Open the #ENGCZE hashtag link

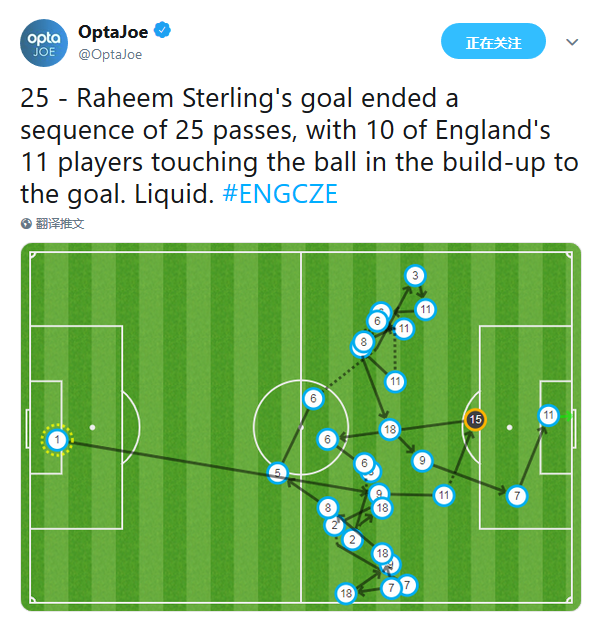coord(280,194)
